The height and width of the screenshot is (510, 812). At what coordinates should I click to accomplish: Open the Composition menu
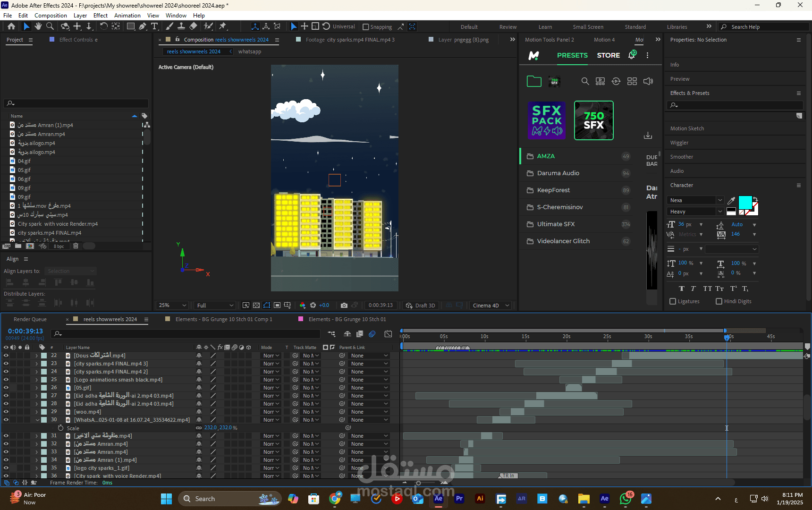click(x=51, y=16)
